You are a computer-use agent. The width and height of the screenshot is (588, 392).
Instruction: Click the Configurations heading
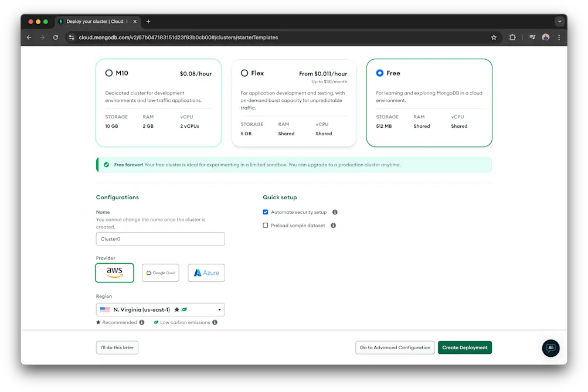pyautogui.click(x=117, y=197)
